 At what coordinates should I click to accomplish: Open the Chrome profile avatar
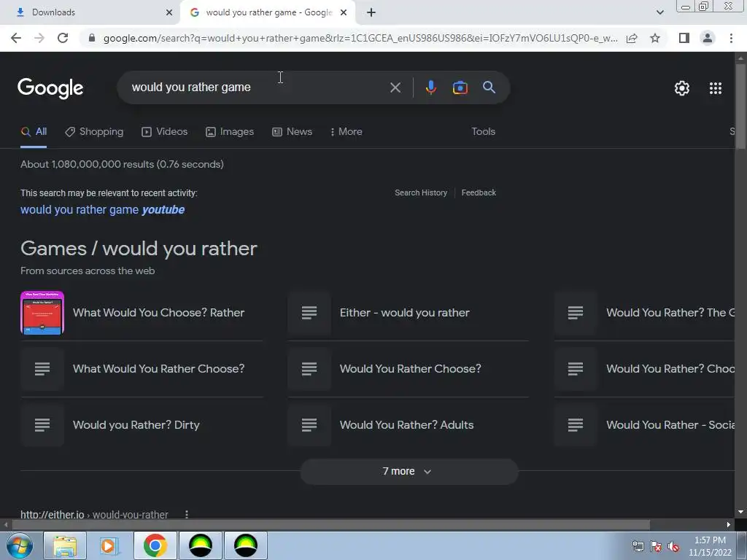[708, 38]
